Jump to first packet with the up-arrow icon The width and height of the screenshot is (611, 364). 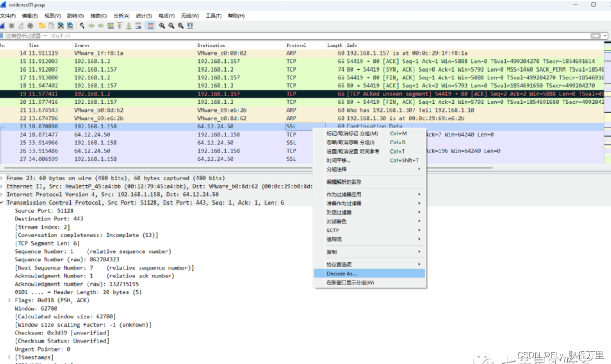pyautogui.click(x=119, y=26)
